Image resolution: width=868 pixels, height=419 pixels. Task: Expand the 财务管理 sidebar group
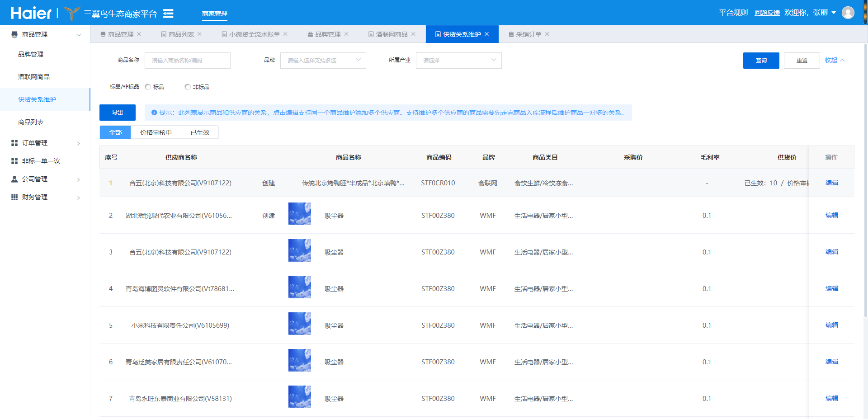point(79,198)
